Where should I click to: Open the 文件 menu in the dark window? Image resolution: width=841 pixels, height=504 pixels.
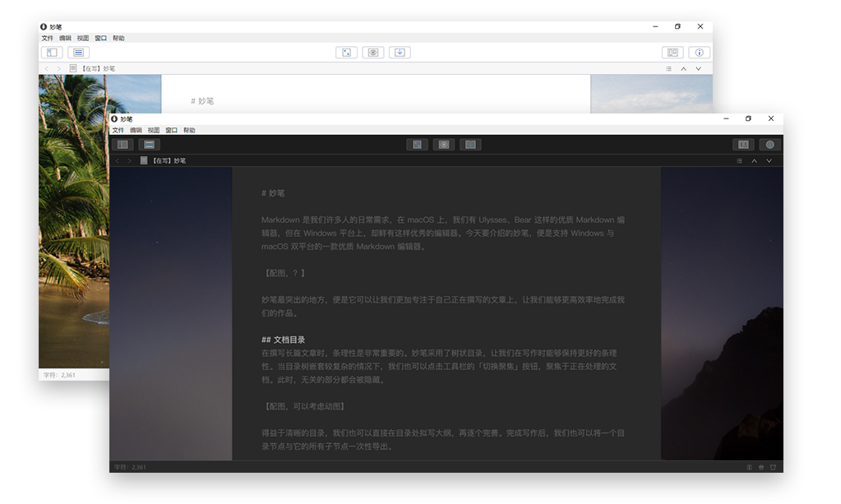[118, 130]
